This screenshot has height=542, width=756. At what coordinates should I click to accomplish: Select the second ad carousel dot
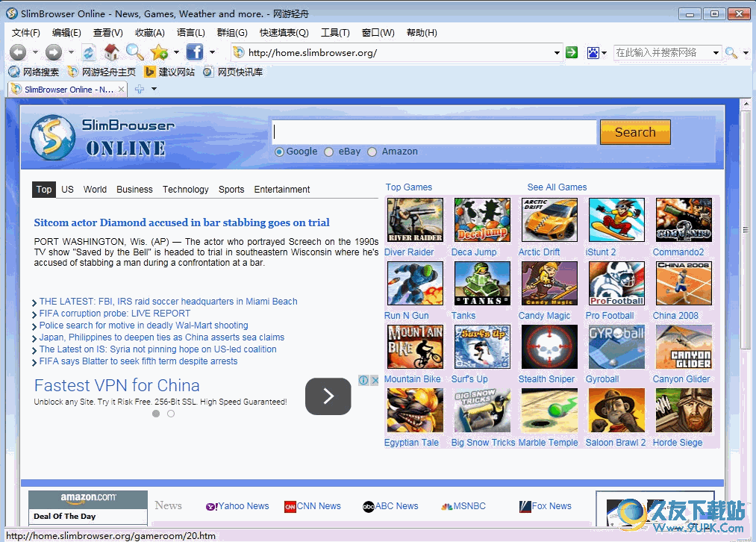[x=171, y=414]
